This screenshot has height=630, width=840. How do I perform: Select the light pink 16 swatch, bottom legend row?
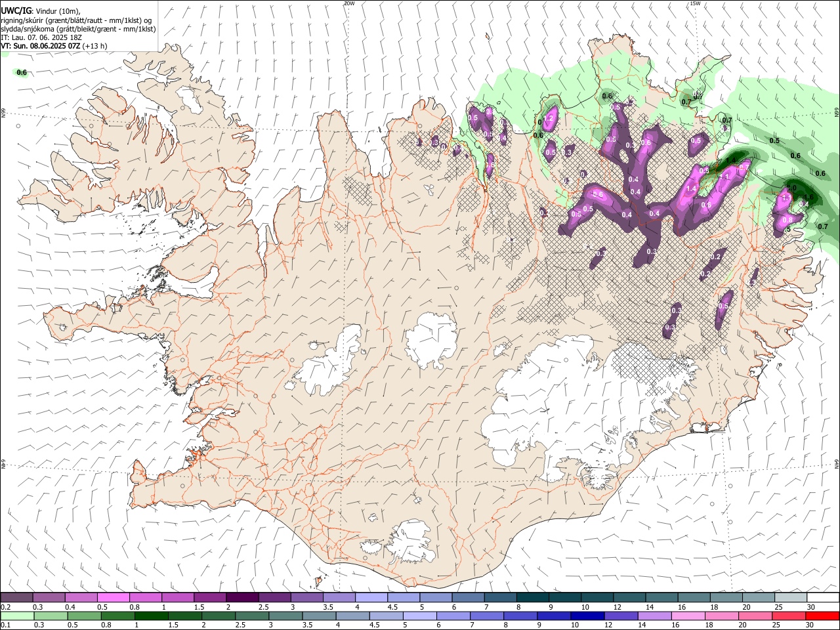click(687, 616)
